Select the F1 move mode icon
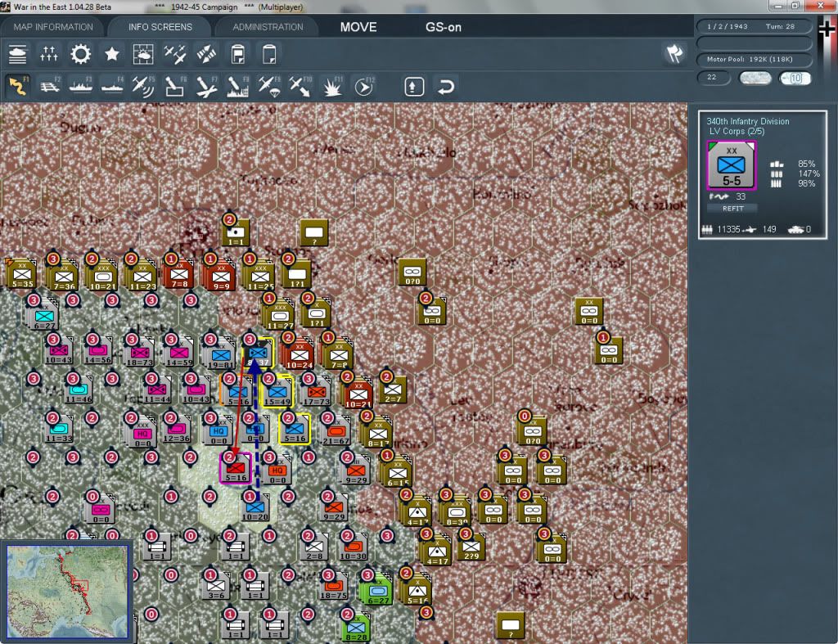838x644 pixels. (x=18, y=86)
